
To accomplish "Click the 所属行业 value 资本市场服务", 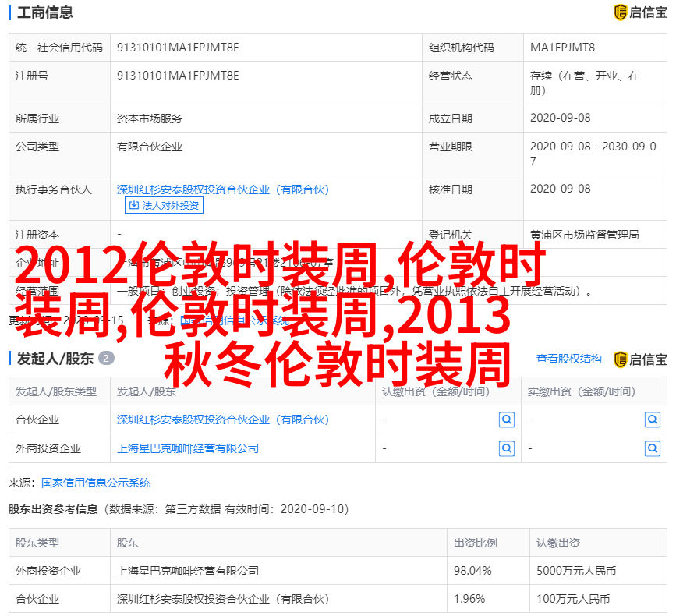I will [150, 119].
